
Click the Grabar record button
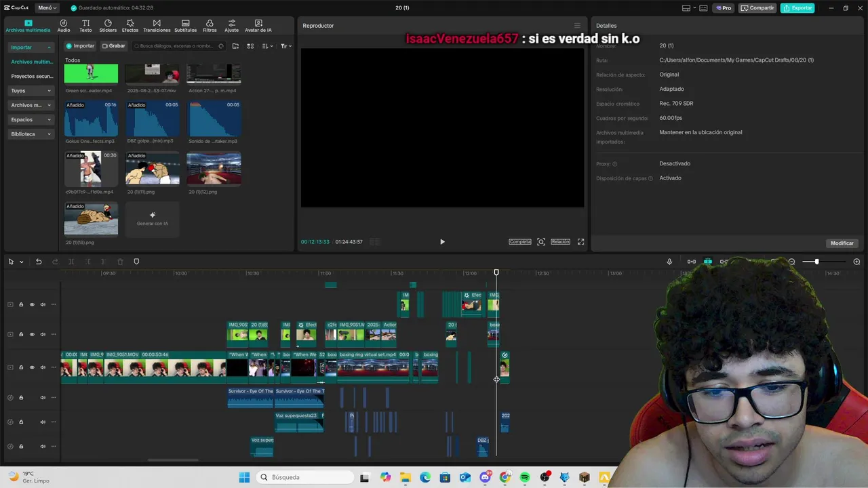[x=114, y=46]
